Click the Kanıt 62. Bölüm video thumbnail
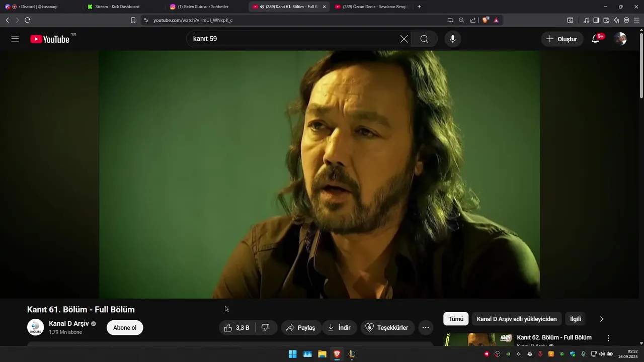644x362 pixels. tap(478, 340)
